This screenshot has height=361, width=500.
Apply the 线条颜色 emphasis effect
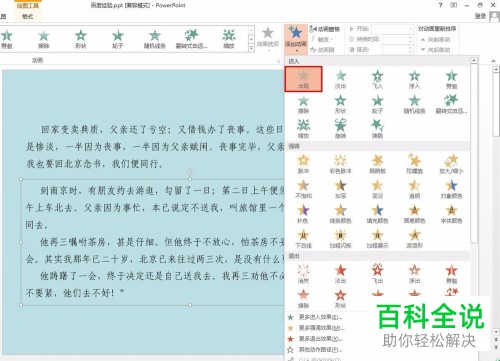point(340,213)
